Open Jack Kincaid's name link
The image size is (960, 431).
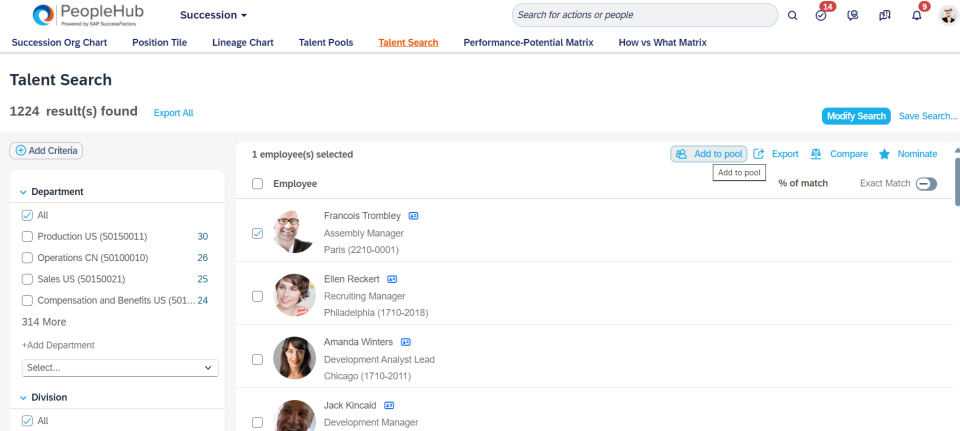pos(350,405)
